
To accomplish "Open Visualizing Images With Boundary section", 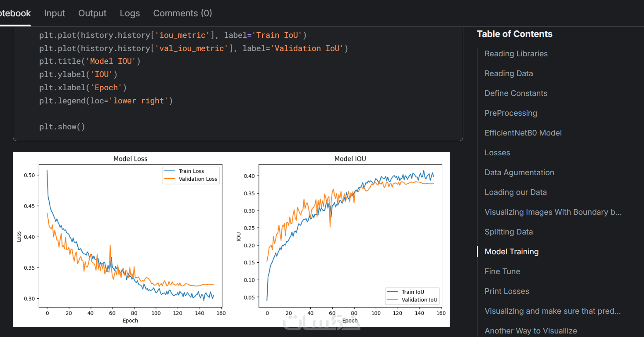I will [553, 212].
